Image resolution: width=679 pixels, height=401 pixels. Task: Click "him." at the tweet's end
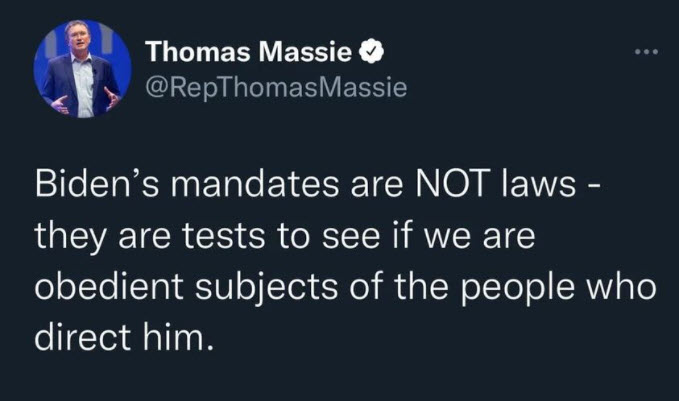[178, 336]
